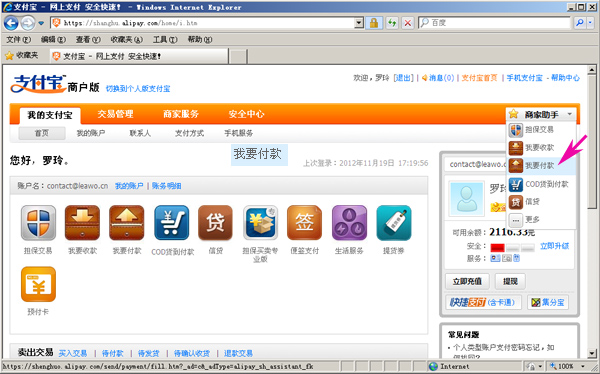Select 信贷 in the 商家助手 dropdown
The width and height of the screenshot is (600, 374).
point(541,202)
